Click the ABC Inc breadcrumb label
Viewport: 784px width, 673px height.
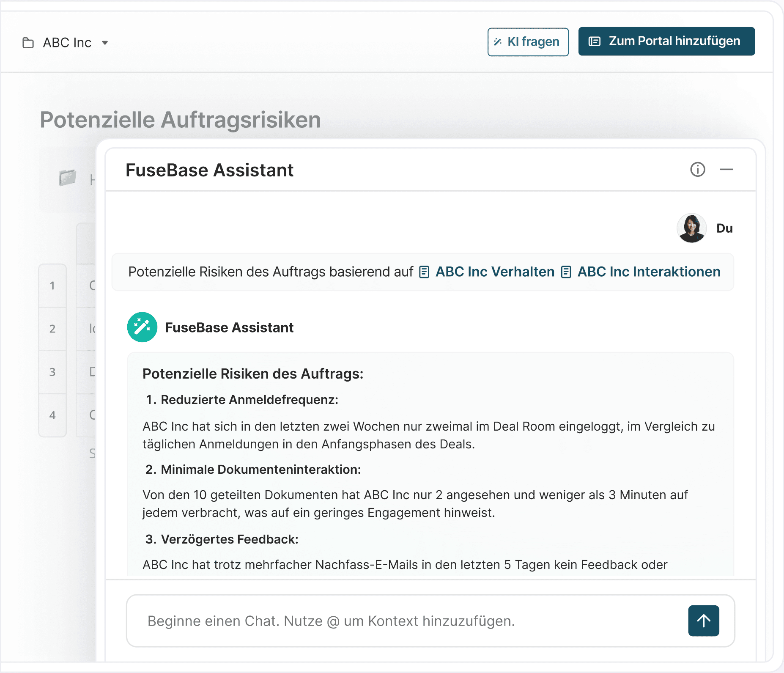point(67,43)
